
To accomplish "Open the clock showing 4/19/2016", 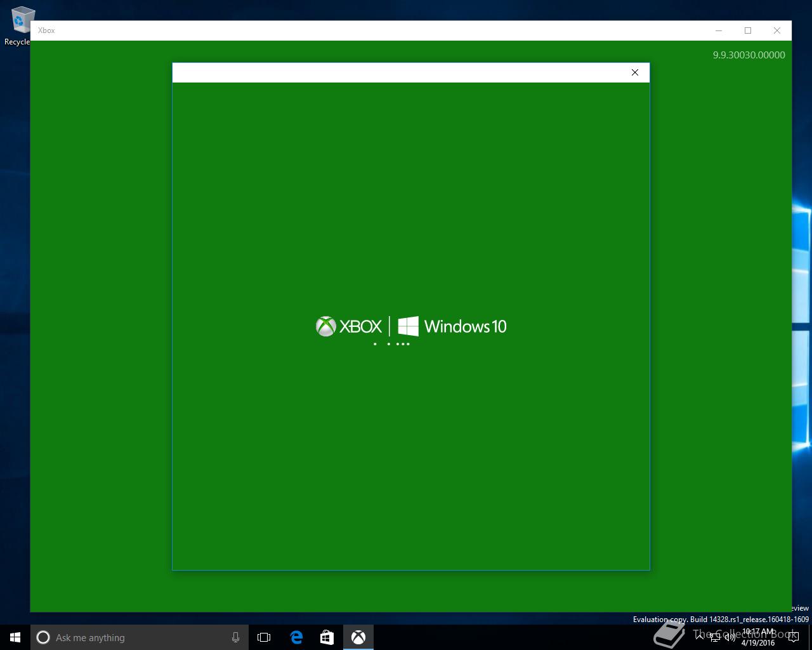I will [758, 637].
